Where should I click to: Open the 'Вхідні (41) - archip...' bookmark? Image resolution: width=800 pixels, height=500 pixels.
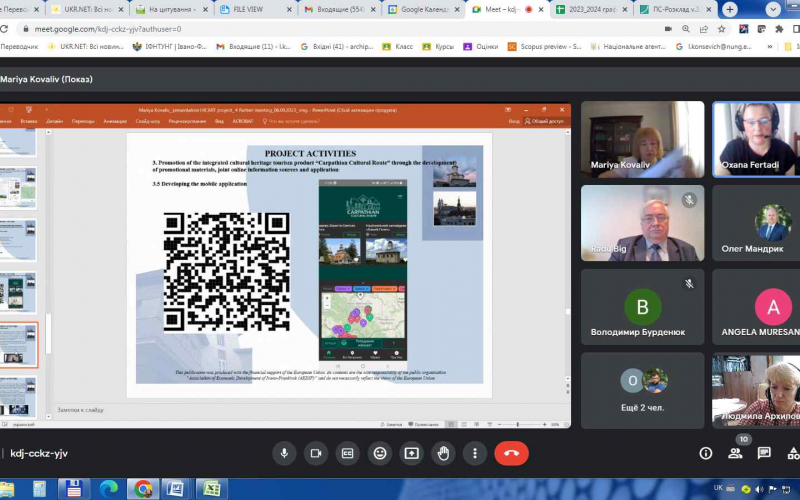[x=337, y=46]
